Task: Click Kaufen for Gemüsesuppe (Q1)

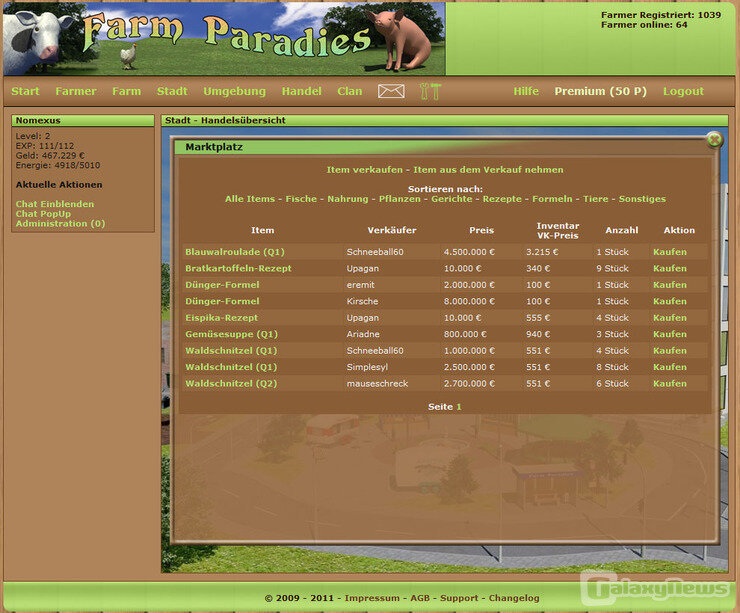Action: [x=670, y=334]
